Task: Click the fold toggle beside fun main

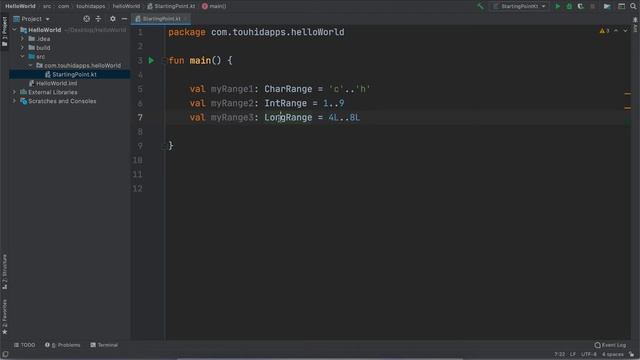Action: coord(164,60)
